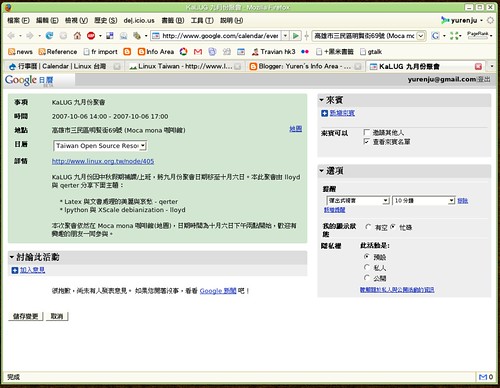500x388 pixels.
Task: Open the search box dropdown arrow
Action: pyautogui.click(x=421, y=35)
